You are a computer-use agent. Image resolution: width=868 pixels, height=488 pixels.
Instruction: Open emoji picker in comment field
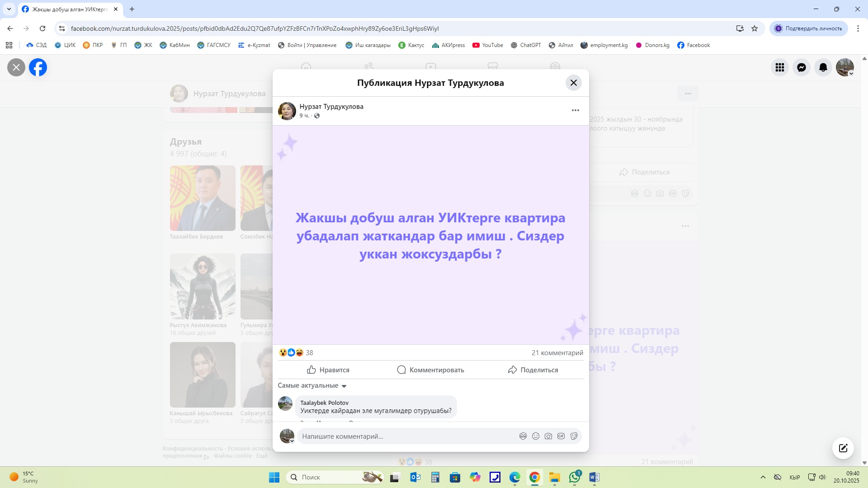tap(535, 436)
